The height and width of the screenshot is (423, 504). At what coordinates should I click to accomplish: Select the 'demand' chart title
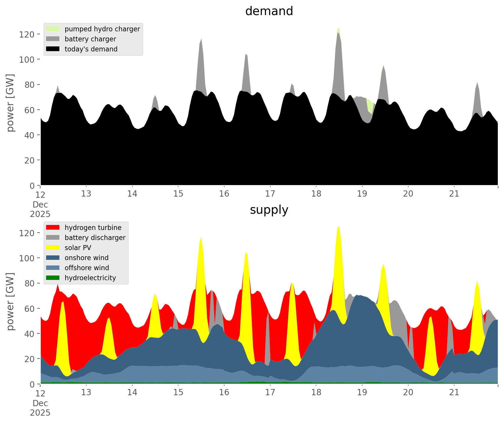[x=269, y=11]
